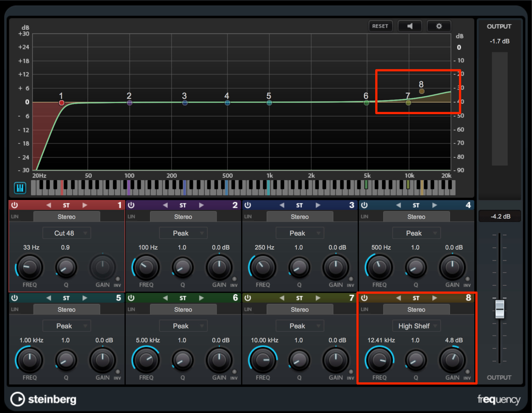The width and height of the screenshot is (532, 413).
Task: Toggle band 4 power button
Action: [364, 205]
